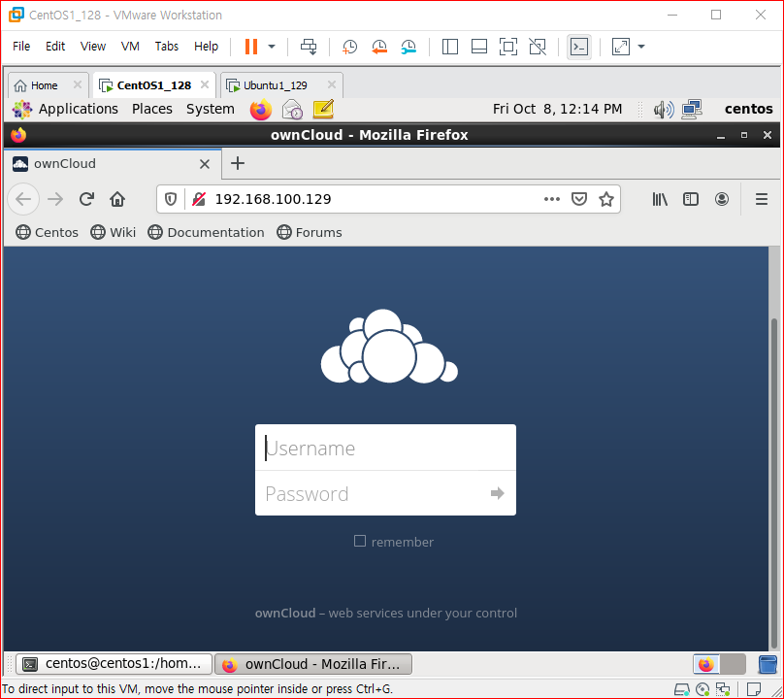The height and width of the screenshot is (699, 784).
Task: Toggle the Firefox sidebar
Action: [691, 199]
